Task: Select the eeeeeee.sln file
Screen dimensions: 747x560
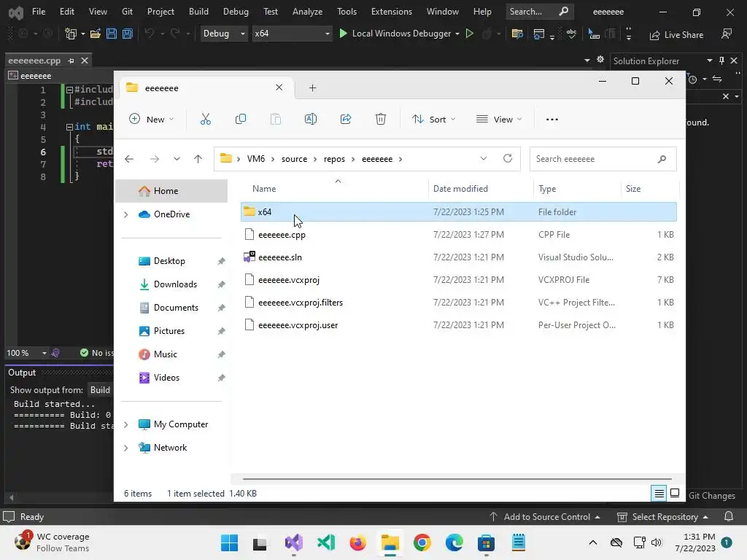Action: pyautogui.click(x=459, y=257)
